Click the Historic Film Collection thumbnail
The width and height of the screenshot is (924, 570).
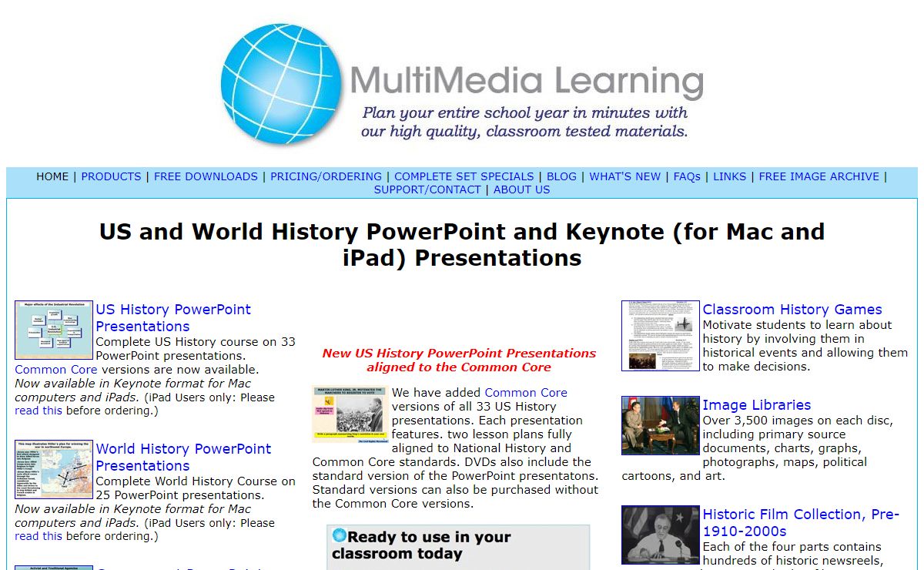pos(661,535)
